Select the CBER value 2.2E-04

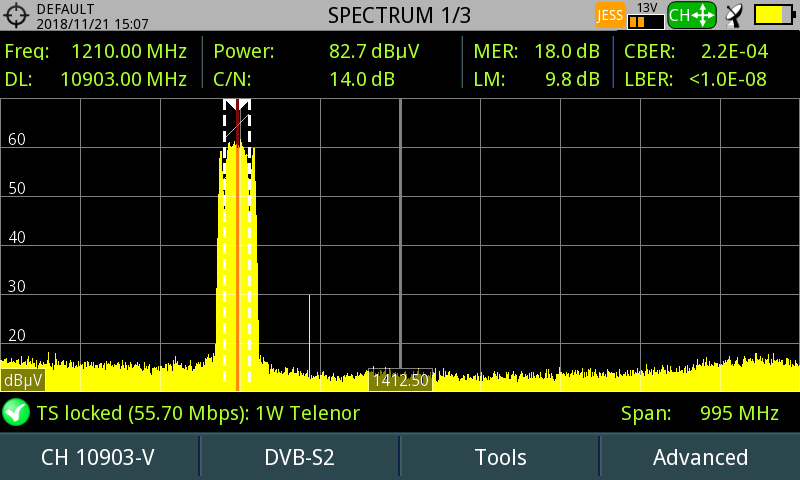[x=734, y=51]
